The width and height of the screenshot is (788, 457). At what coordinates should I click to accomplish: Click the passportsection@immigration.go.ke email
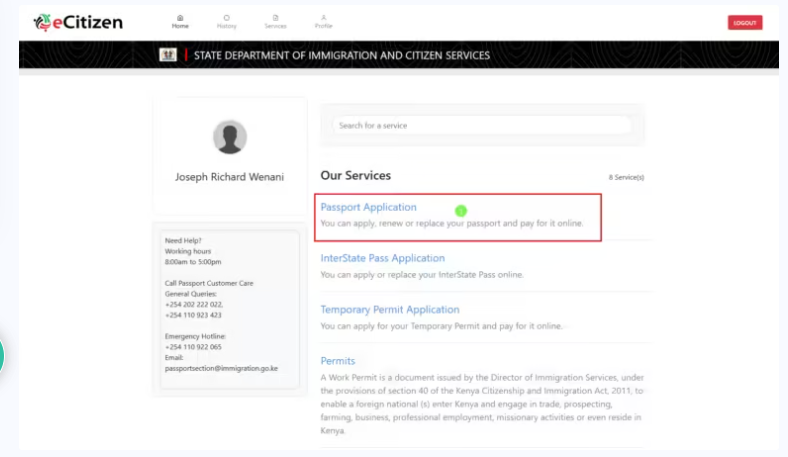(x=221, y=368)
